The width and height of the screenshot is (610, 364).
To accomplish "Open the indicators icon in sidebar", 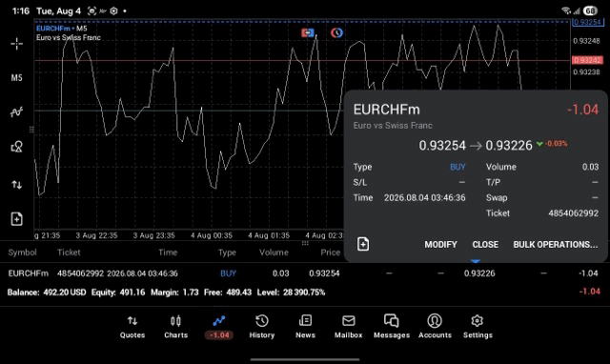I will pyautogui.click(x=16, y=112).
